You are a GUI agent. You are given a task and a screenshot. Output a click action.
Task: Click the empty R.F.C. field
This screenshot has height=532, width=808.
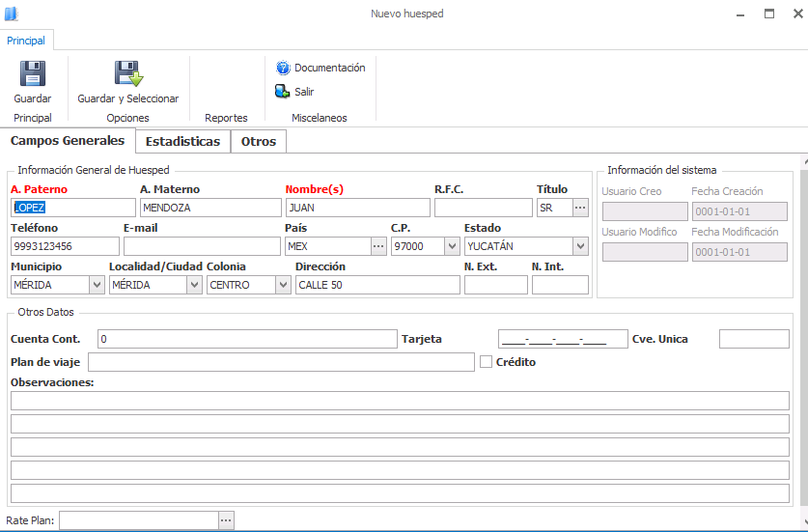click(x=484, y=208)
